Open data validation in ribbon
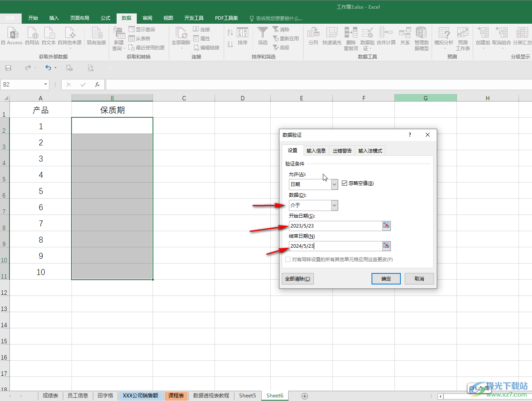Image resolution: width=532 pixels, height=401 pixels. [367, 39]
